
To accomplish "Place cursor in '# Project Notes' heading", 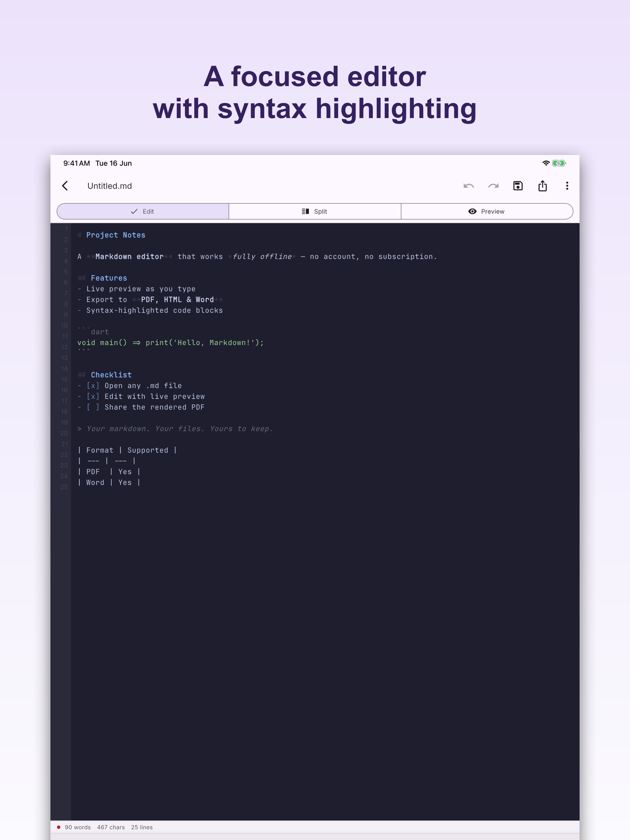I will coord(111,235).
